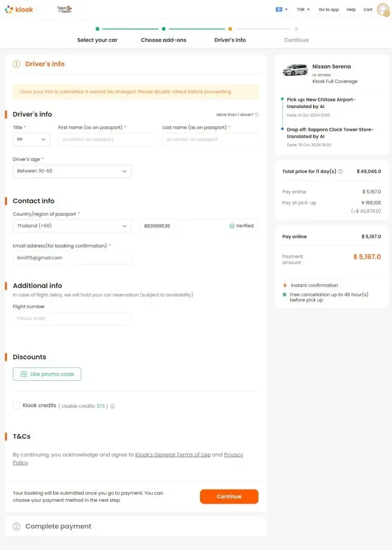
Task: Open Klook's General Terms of Use link
Action: (x=173, y=455)
